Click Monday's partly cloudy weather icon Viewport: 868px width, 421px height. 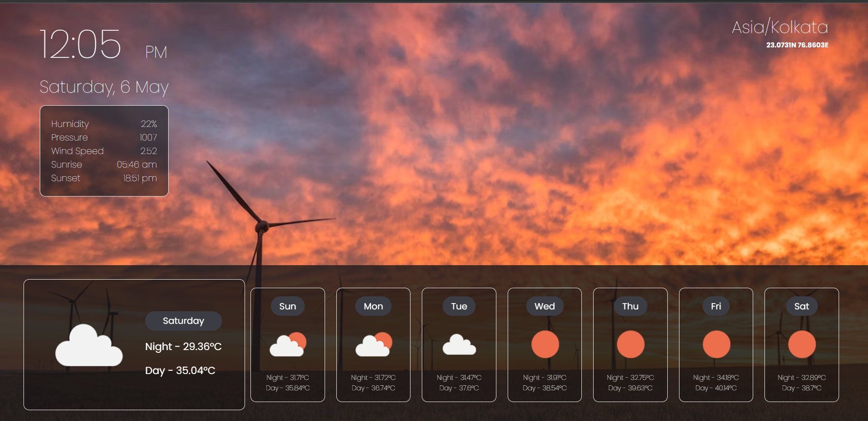pyautogui.click(x=373, y=345)
